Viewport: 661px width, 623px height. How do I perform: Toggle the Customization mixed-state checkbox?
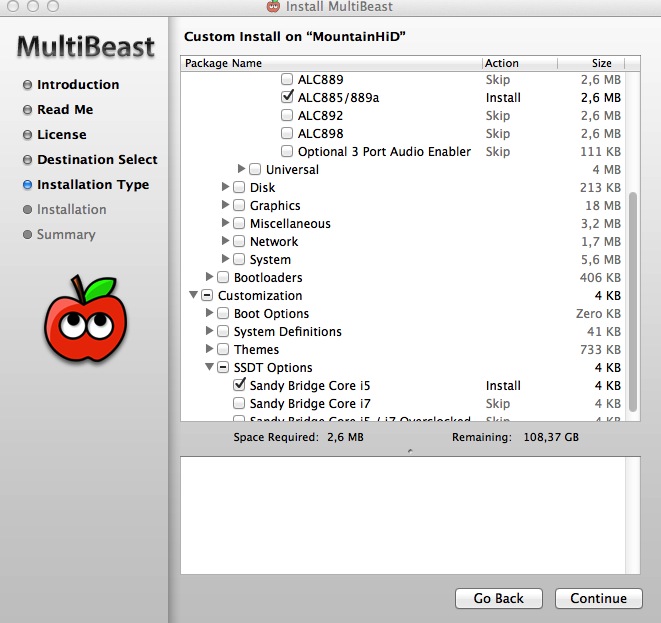pos(207,295)
